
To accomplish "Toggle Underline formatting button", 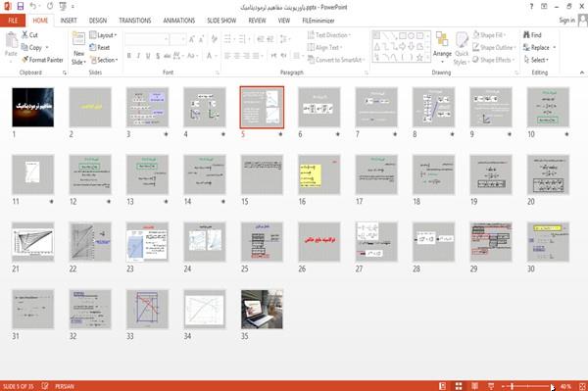I will click(148, 56).
